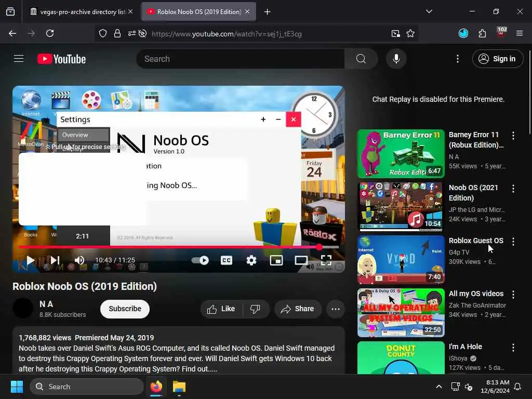Open uBlock Origin extension icon
Screen dimensions: 532x399
[x=501, y=33]
